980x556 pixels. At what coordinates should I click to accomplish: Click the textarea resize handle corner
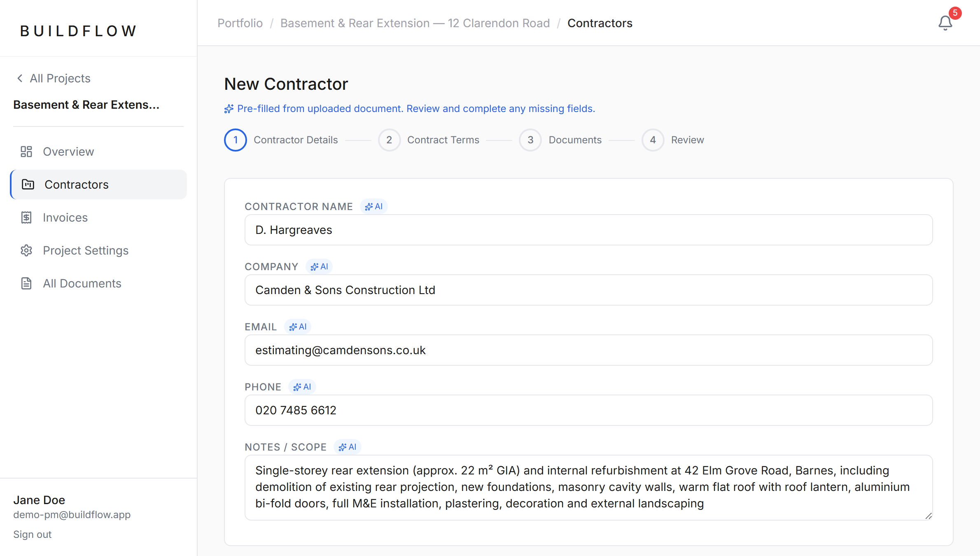[x=929, y=516]
